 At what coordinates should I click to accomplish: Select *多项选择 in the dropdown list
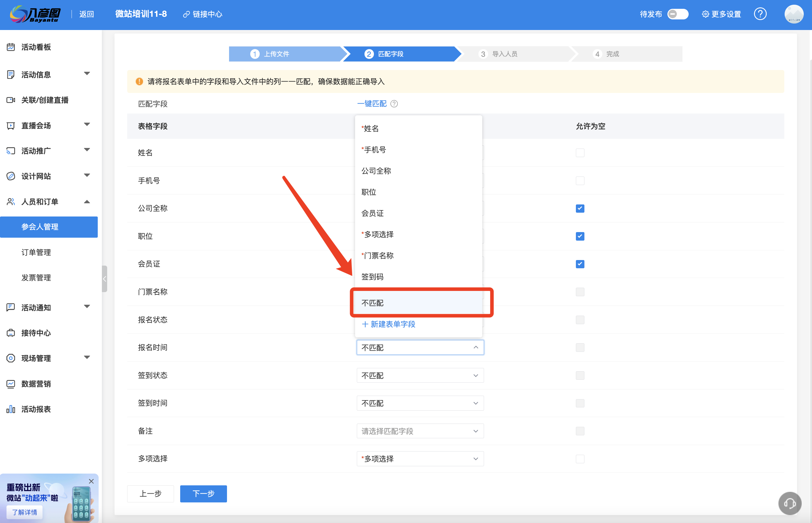point(418,234)
